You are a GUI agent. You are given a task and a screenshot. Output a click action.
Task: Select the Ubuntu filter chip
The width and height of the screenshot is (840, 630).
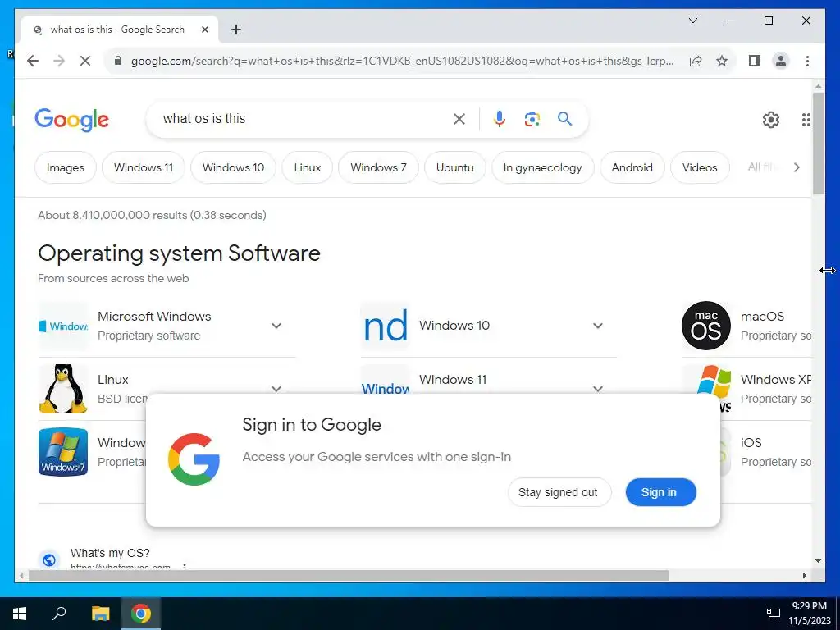click(454, 167)
